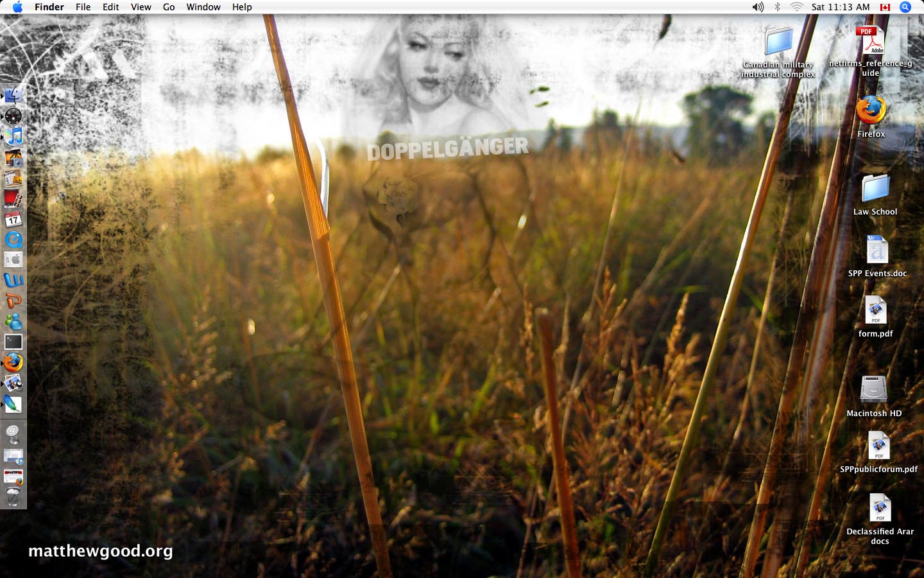The width and height of the screenshot is (924, 578).
Task: Open Pages from the Dock
Action: tap(13, 178)
